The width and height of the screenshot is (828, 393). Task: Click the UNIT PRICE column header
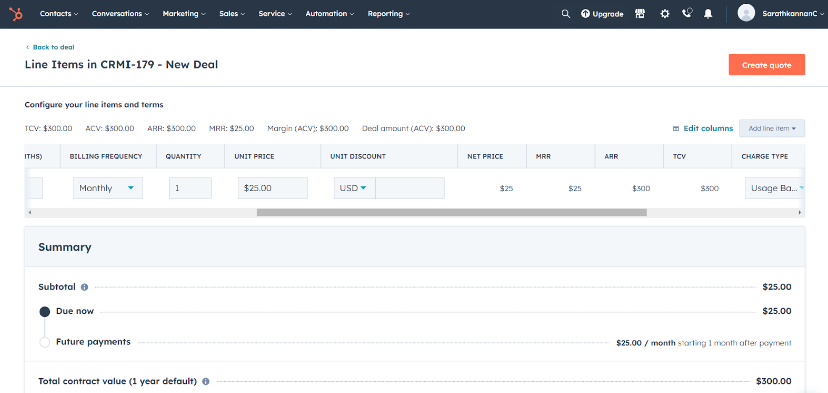pos(272,156)
